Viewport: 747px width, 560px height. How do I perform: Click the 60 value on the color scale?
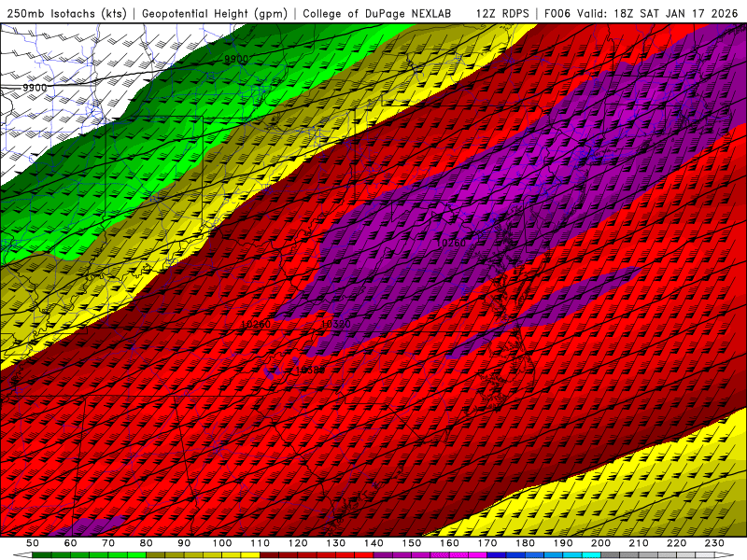pos(71,543)
